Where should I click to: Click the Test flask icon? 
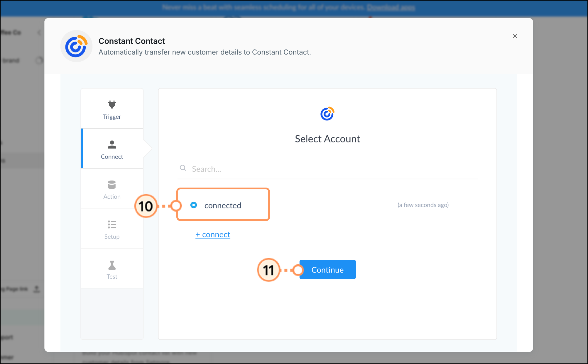(x=112, y=265)
